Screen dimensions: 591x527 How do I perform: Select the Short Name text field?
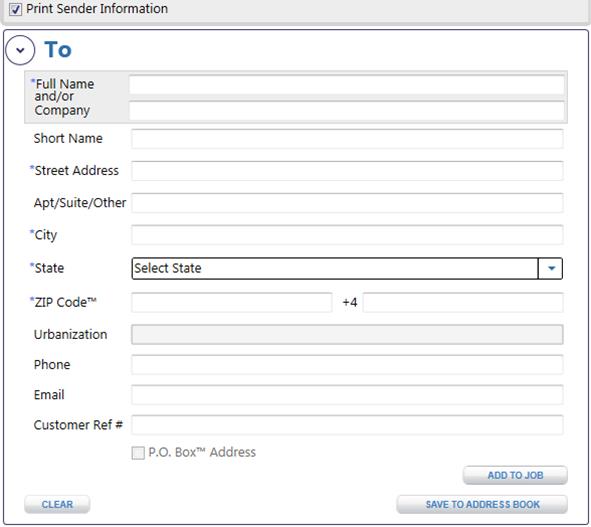point(347,139)
